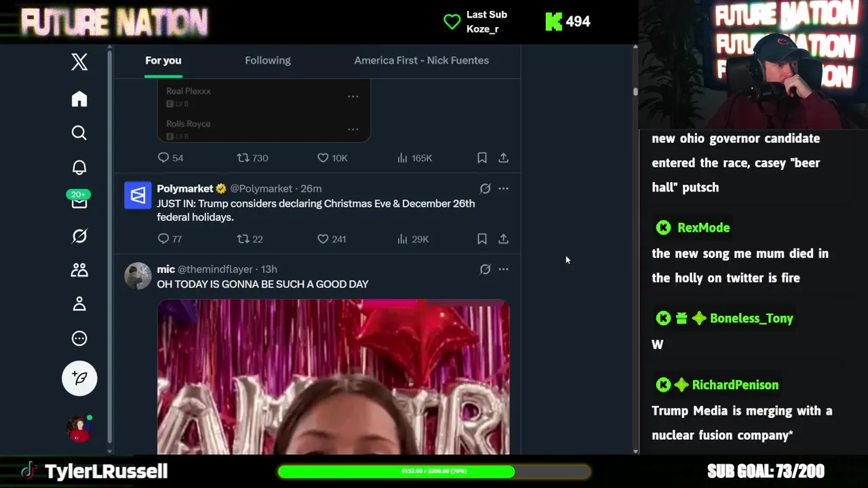Viewport: 868px width, 488px height.
Task: Like the Polymarket post with 241 likes
Action: click(x=332, y=239)
